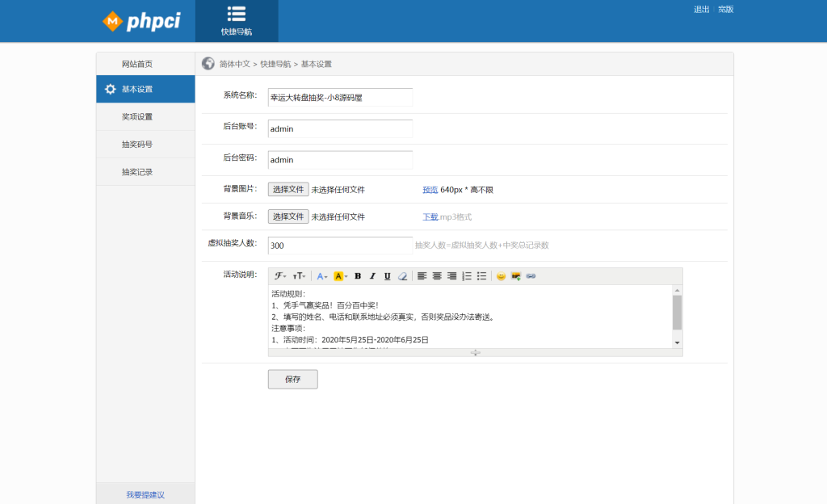Click 快捷导航 in breadcrumb
This screenshot has height=504, width=827.
[x=275, y=64]
